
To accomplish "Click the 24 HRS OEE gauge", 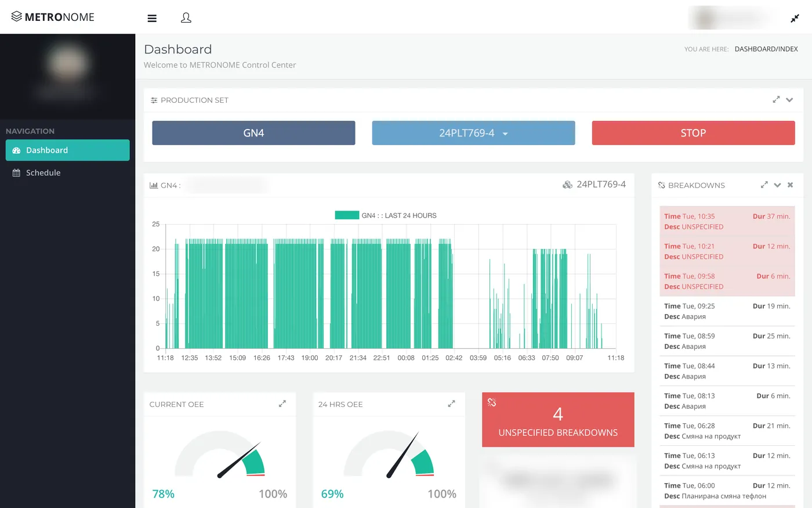I will (x=389, y=454).
